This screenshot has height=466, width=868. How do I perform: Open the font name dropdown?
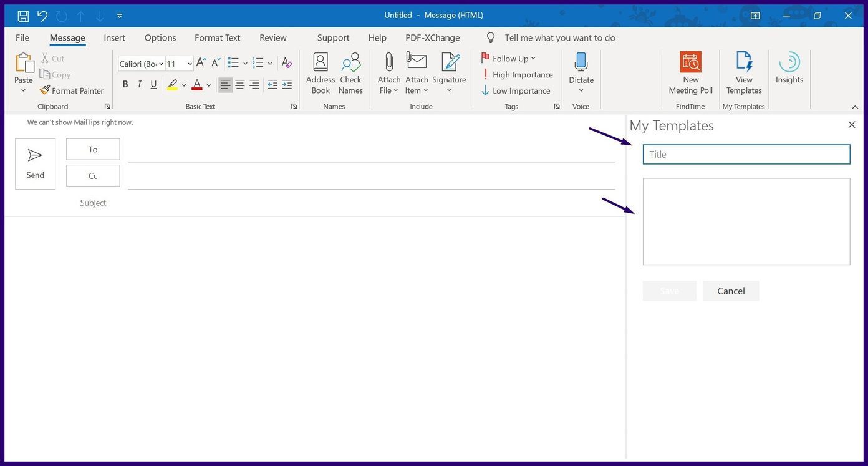[161, 64]
